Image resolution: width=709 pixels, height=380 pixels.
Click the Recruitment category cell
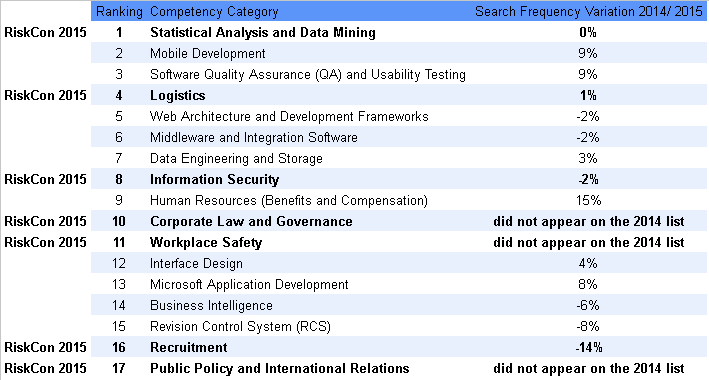(x=189, y=347)
